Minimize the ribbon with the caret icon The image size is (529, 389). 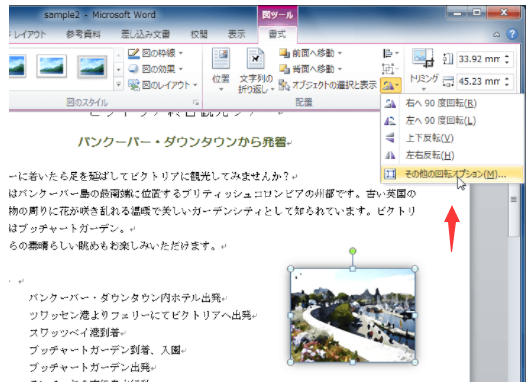tap(496, 34)
